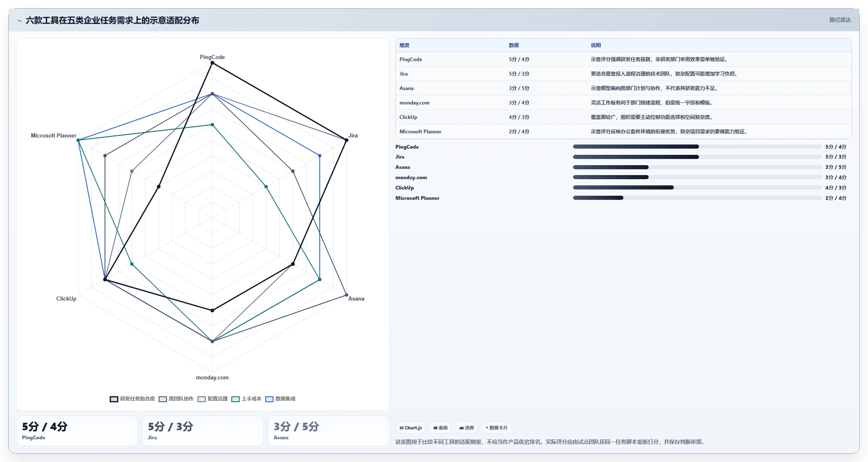
Task: Click the Asana progress bar
Action: [x=697, y=167]
